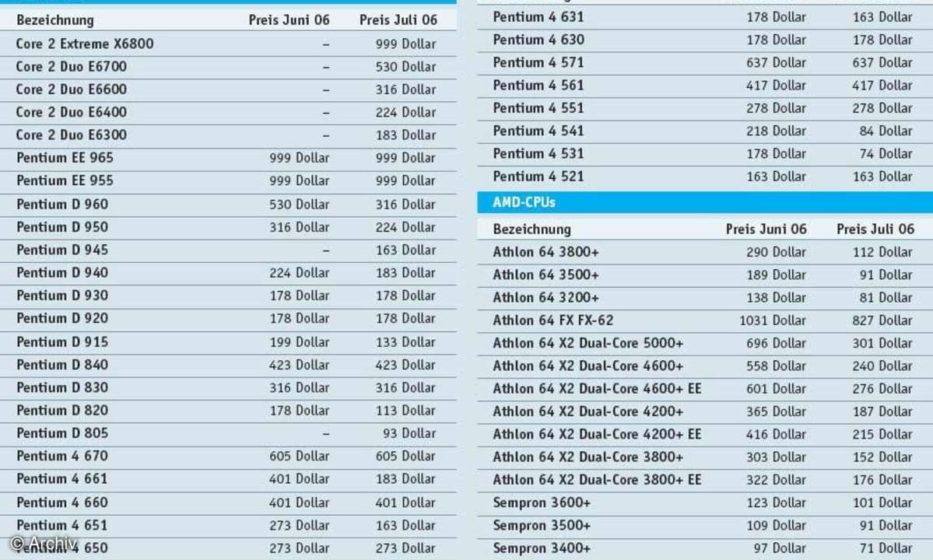Image resolution: width=933 pixels, height=560 pixels.
Task: Click the "1031 Dollar" June price
Action: pos(773,320)
